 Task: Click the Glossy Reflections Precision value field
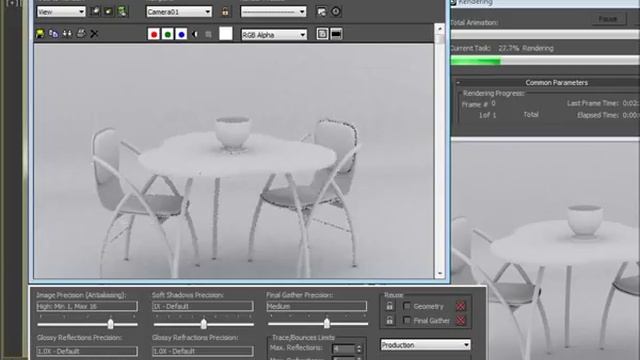[87, 351]
